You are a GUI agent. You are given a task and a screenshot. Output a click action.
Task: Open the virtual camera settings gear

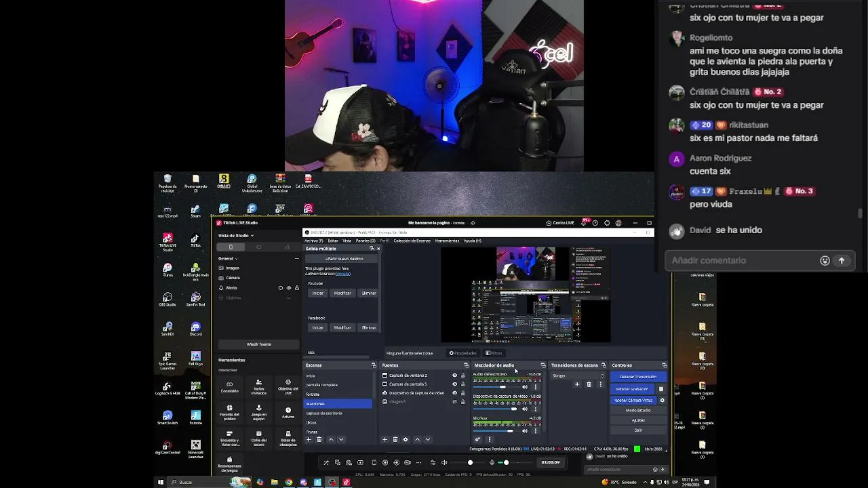tap(663, 400)
